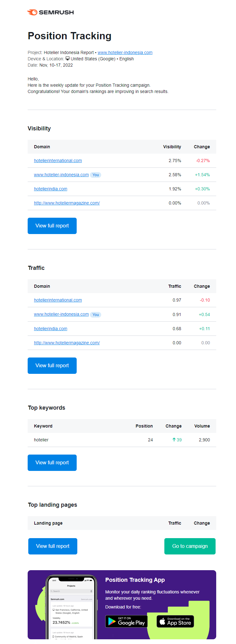Select the 0.68 traffic value

coord(177,329)
